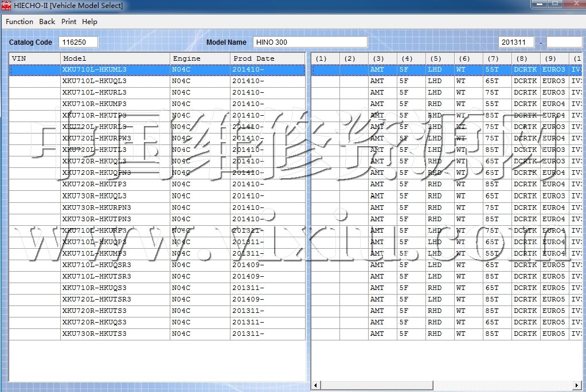Open the Print menu

(x=69, y=22)
